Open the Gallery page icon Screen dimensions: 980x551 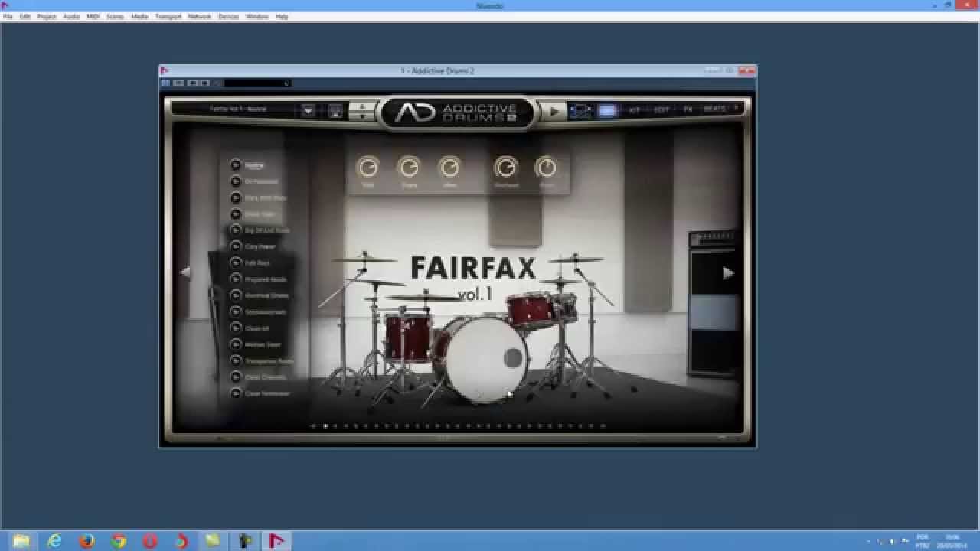pos(580,111)
